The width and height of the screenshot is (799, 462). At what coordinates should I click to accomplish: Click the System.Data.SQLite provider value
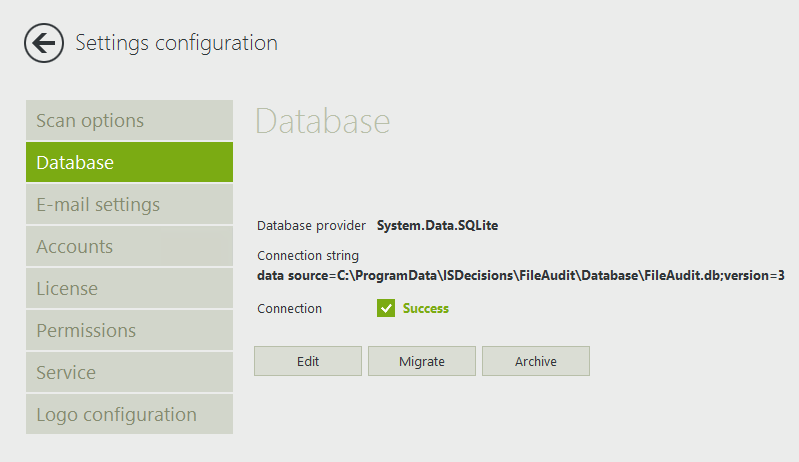tap(437, 225)
